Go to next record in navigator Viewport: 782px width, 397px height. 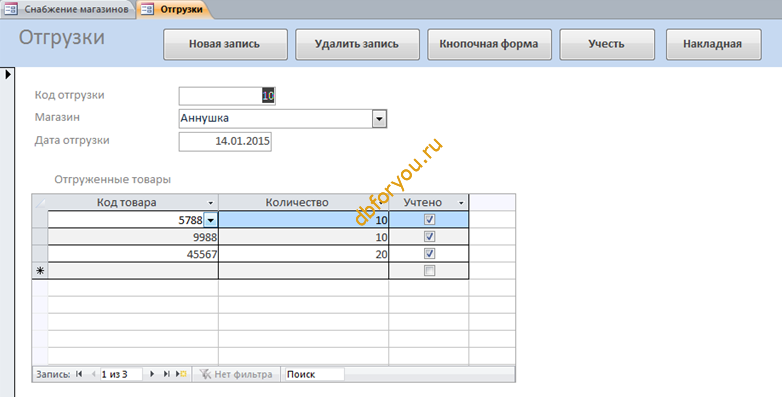point(152,374)
